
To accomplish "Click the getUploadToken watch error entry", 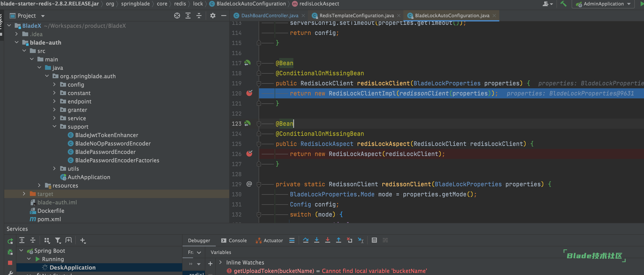I will (326, 271).
